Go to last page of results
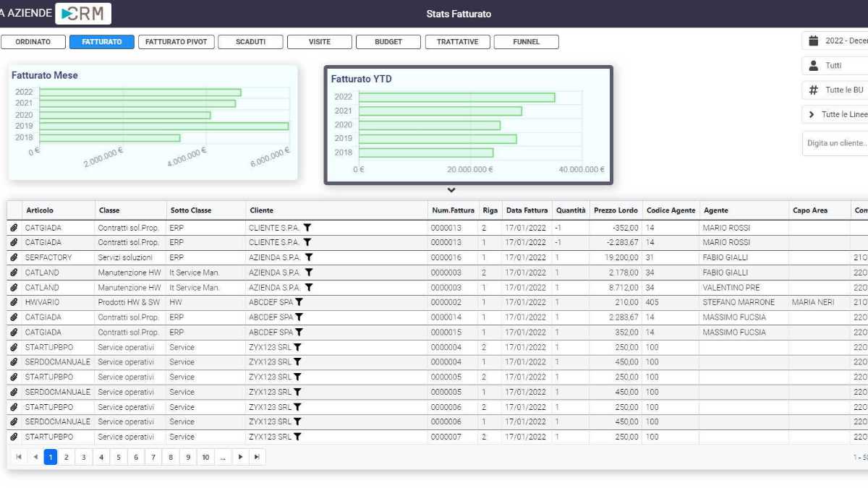Image resolution: width=868 pixels, height=488 pixels. click(x=258, y=457)
